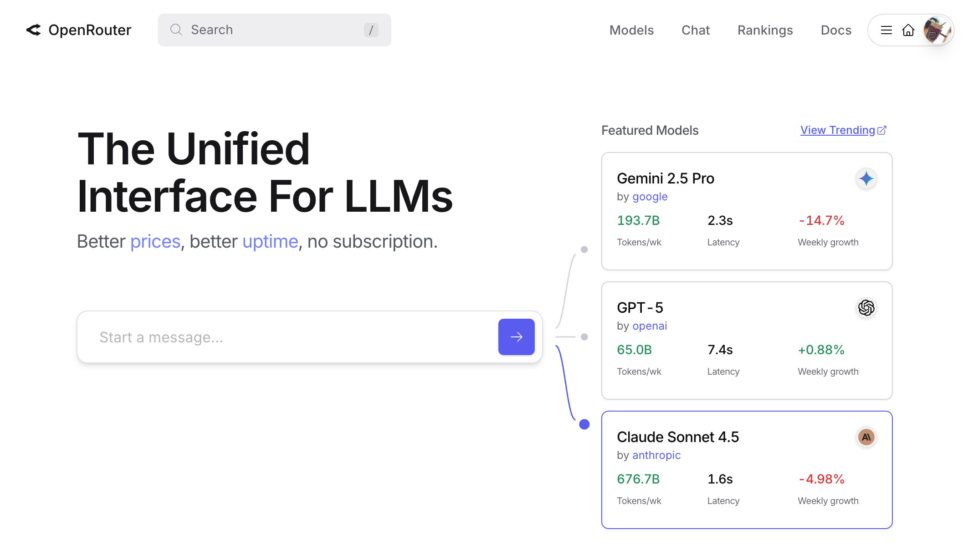Click the magnifying glass search icon

pyautogui.click(x=176, y=30)
